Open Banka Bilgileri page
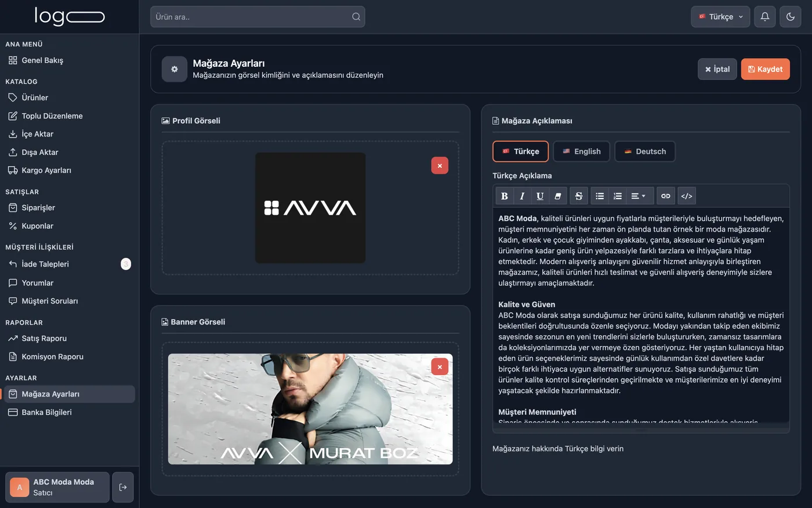 [70, 412]
